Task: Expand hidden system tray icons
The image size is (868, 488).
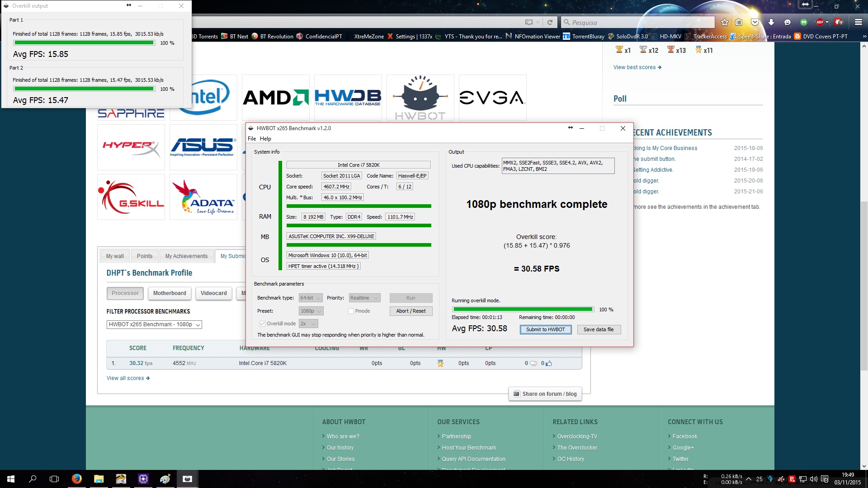Action: point(749,479)
